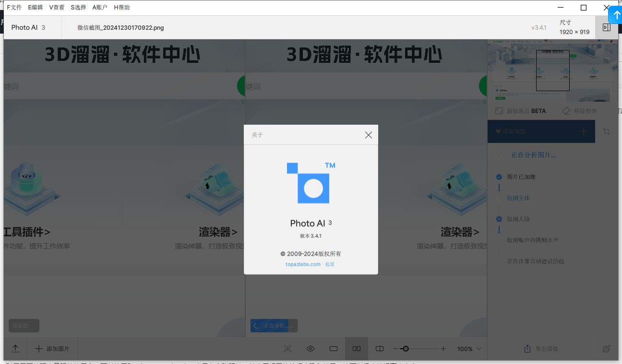This screenshot has height=364, width=622.
Task: Click the zoom in plus icon
Action: tap(443, 349)
